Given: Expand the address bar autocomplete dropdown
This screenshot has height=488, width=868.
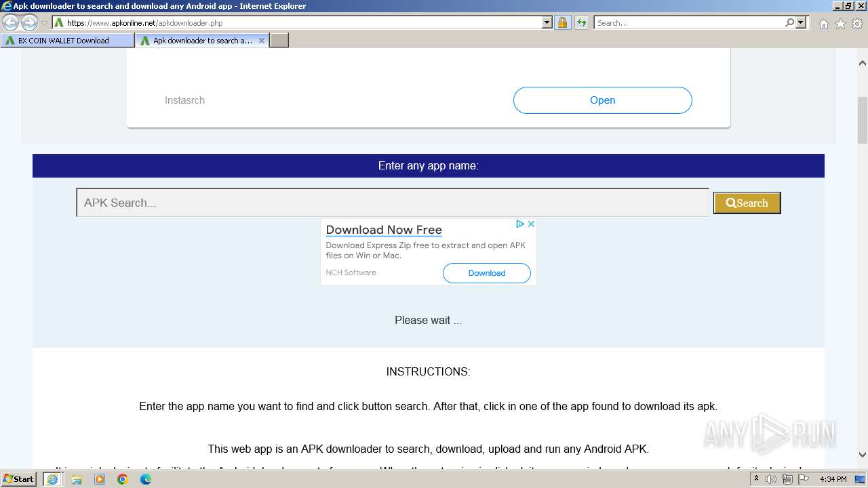Looking at the screenshot, I should [x=547, y=22].
